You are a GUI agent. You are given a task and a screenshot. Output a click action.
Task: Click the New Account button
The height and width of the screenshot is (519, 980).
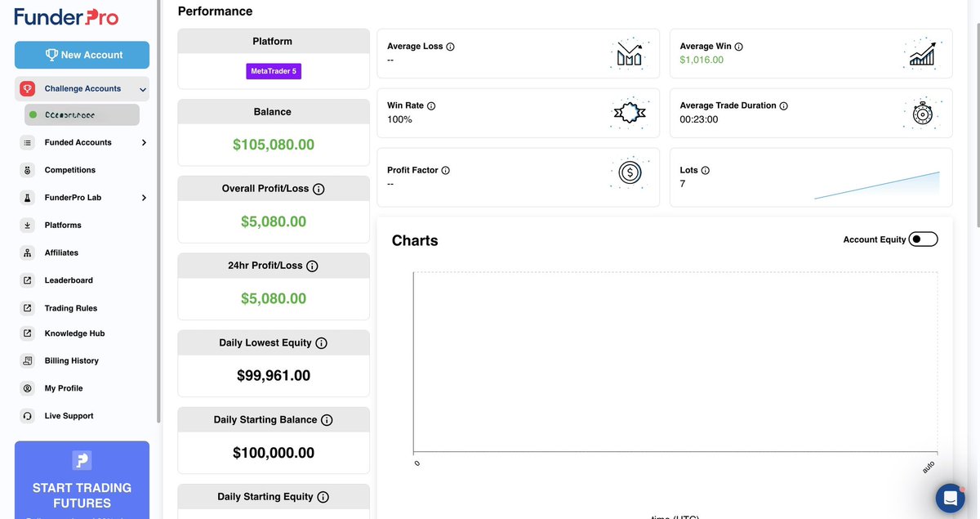[82, 55]
